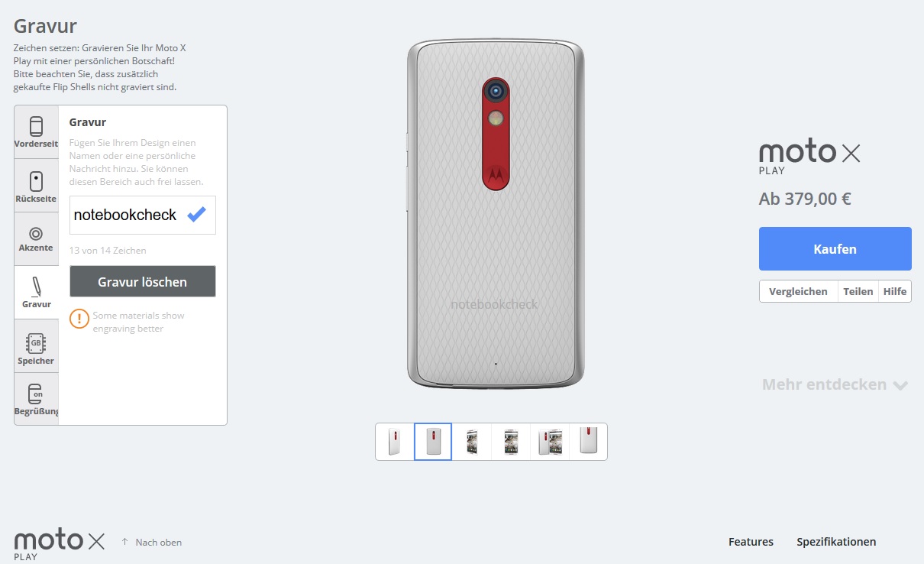The image size is (924, 564).
Task: Open the Vergleichen option
Action: tap(798, 291)
